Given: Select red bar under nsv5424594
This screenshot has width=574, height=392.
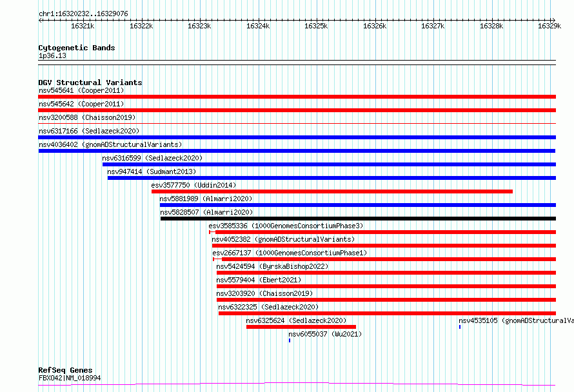Looking at the screenshot, I should click(386, 273).
